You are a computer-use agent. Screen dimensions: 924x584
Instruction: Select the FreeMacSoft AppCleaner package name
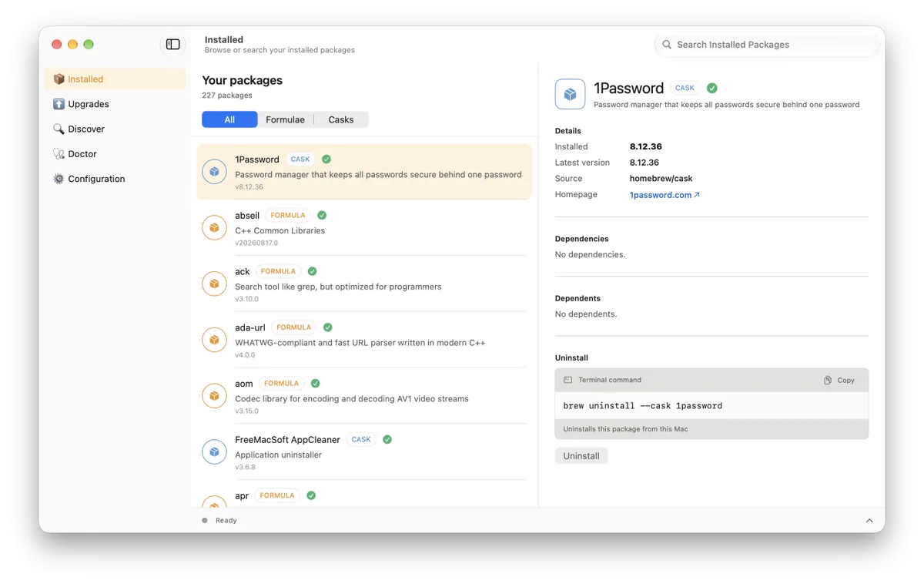[x=287, y=440]
